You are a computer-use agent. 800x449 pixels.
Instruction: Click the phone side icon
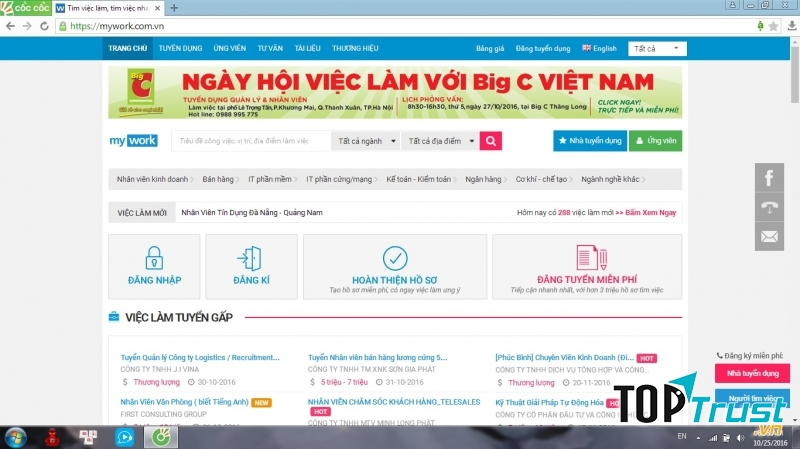tap(769, 207)
